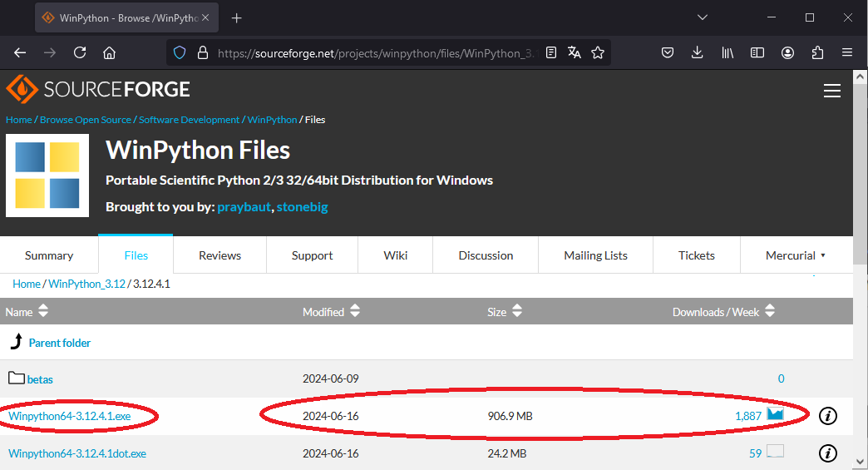Click Home in top breadcrumb

tap(19, 120)
